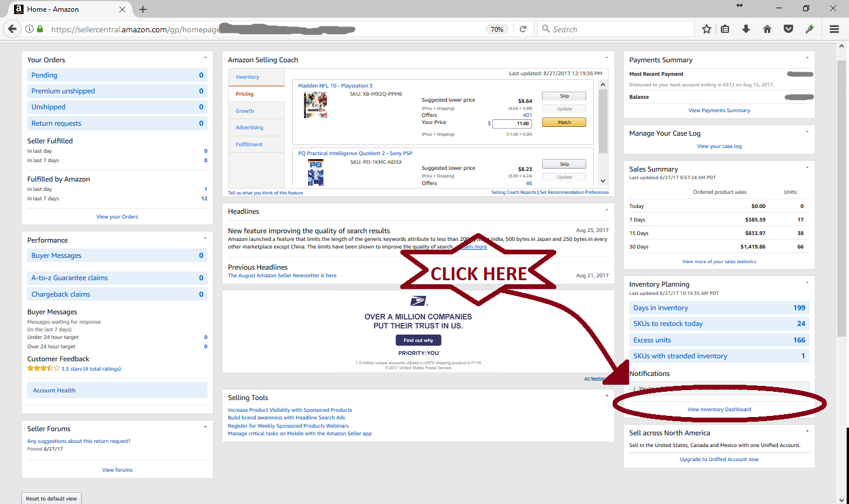The image size is (849, 504).
Task: Bookmark this page with star icon
Action: 707,29
